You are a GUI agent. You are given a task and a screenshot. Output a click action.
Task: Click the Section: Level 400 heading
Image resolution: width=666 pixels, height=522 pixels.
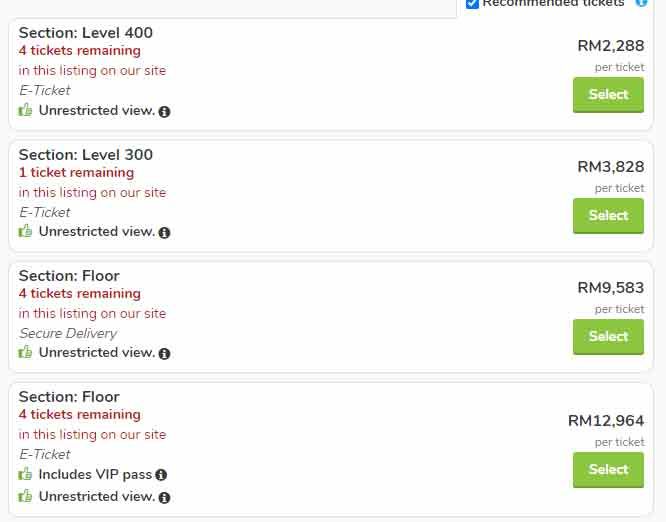coord(86,33)
